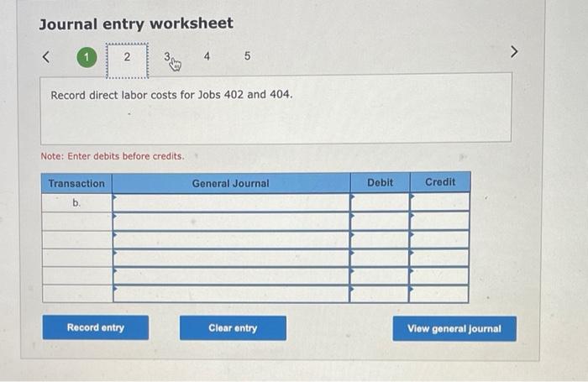Click Debit field in fifth row
The width and height of the screenshot is (588, 382).
(x=380, y=276)
